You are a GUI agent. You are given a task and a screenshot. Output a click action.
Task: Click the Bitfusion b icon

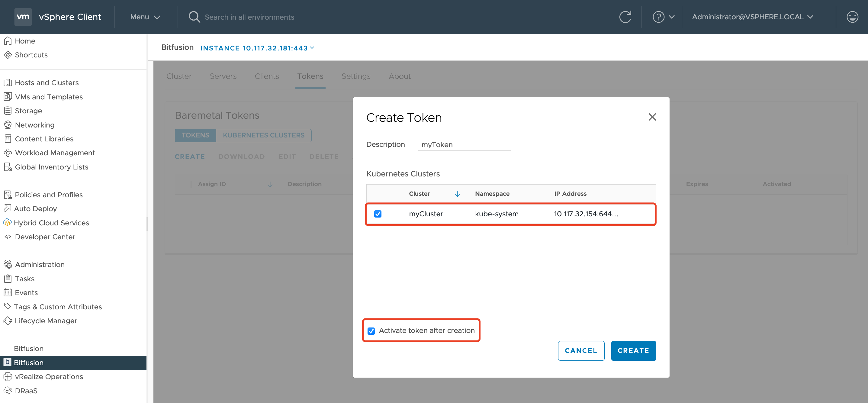coord(7,362)
